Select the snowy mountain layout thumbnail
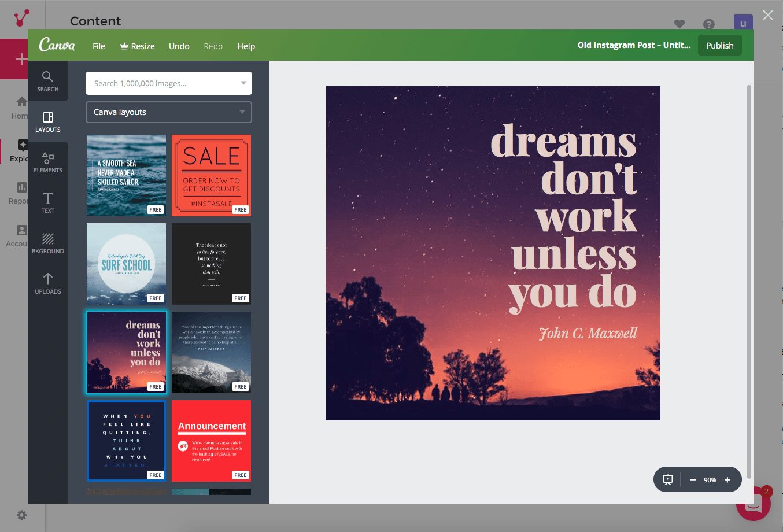The width and height of the screenshot is (783, 532). 211,352
